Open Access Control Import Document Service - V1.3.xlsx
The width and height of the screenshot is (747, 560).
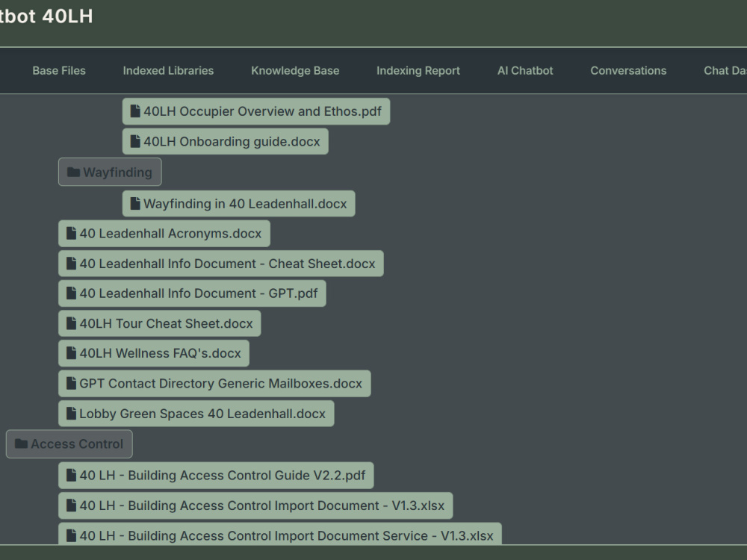pyautogui.click(x=280, y=535)
